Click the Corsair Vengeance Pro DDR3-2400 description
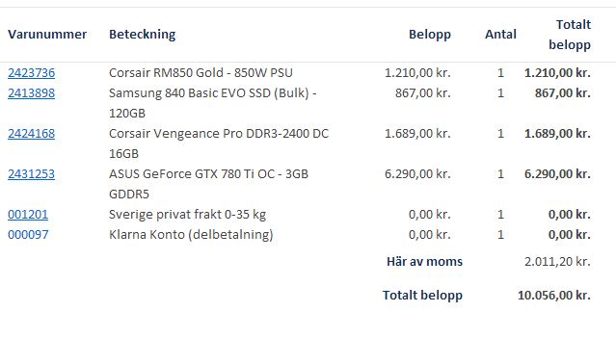This screenshot has width=616, height=364. click(x=219, y=143)
